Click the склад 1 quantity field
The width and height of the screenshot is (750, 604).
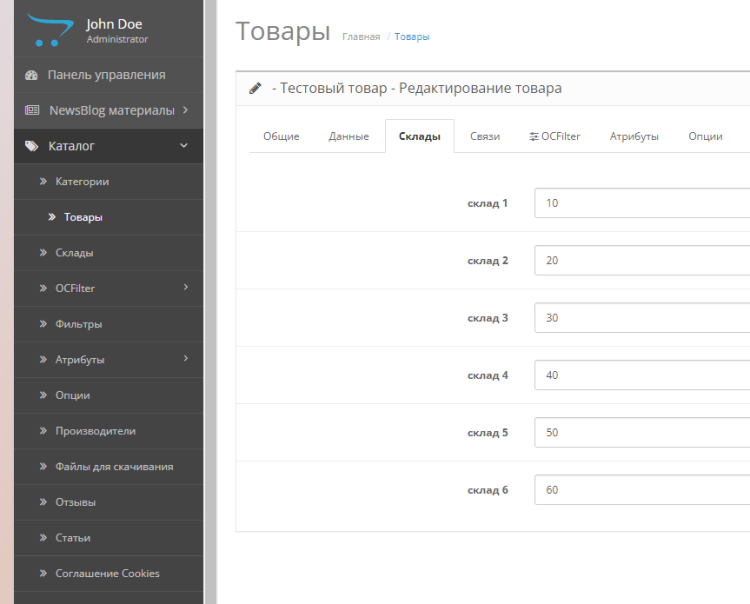coord(642,203)
